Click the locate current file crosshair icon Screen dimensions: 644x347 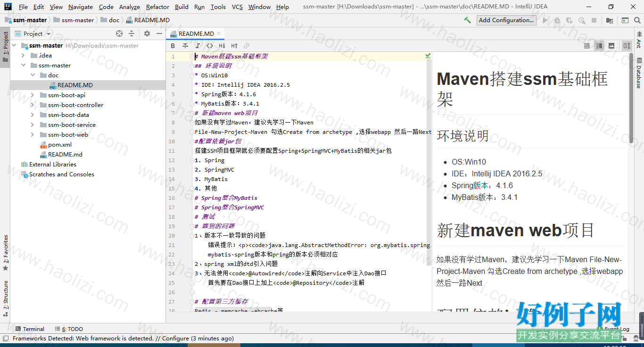pos(119,33)
